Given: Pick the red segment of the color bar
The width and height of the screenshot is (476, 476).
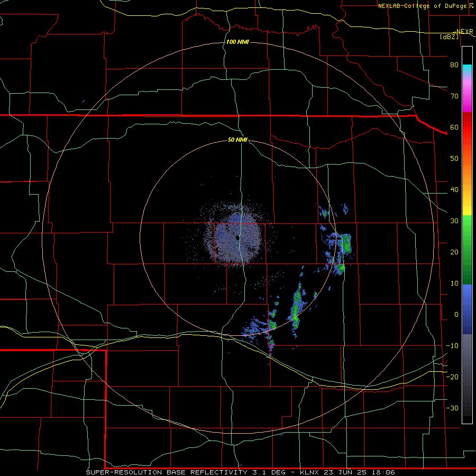Looking at the screenshot, I should (467, 128).
